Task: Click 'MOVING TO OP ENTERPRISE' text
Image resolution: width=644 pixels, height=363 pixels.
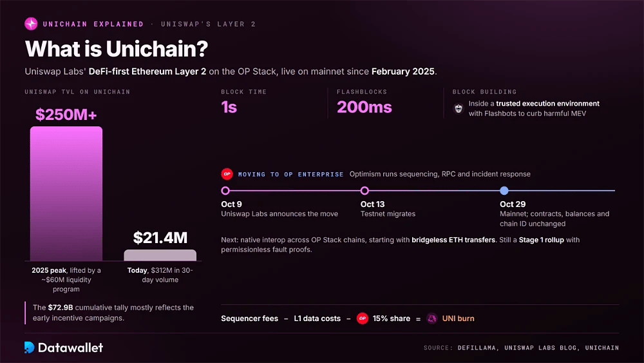Action: [x=291, y=174]
